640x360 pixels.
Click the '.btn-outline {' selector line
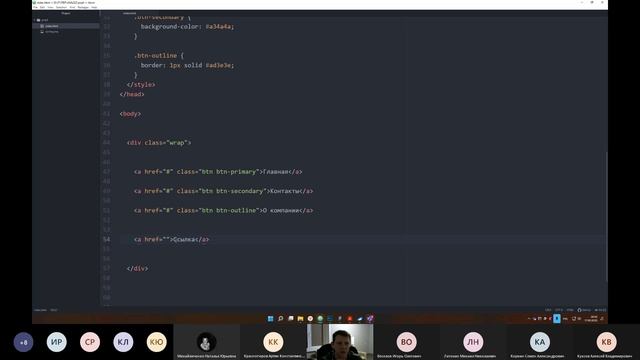pyautogui.click(x=159, y=56)
